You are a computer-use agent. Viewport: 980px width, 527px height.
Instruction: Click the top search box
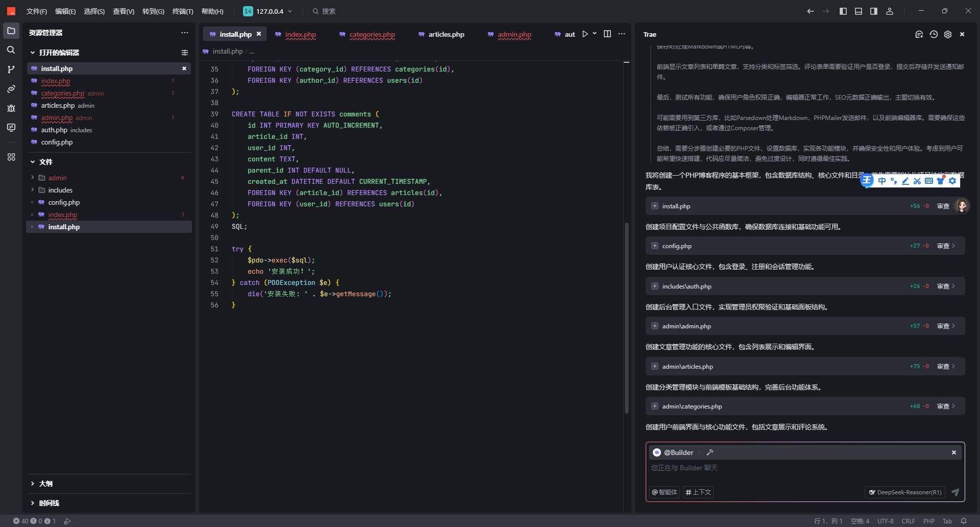point(324,11)
